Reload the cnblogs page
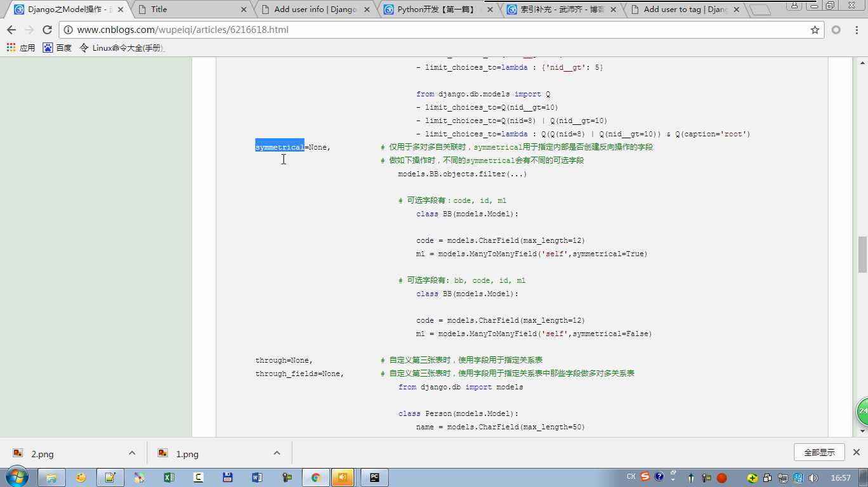Image resolution: width=868 pixels, height=487 pixels. point(47,30)
